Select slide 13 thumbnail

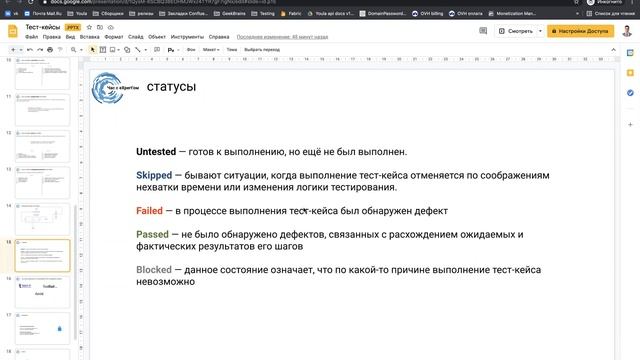click(x=42, y=182)
